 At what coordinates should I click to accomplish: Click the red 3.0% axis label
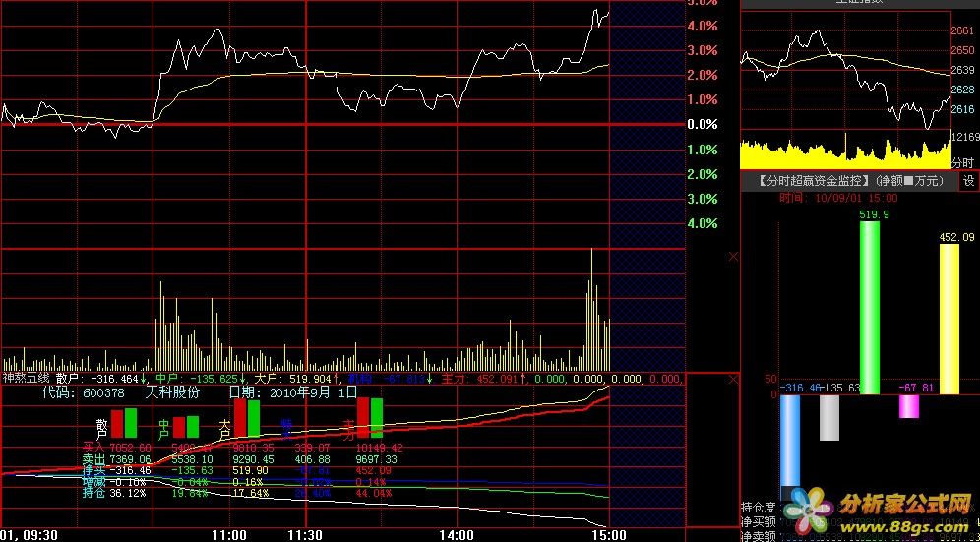[x=703, y=50]
